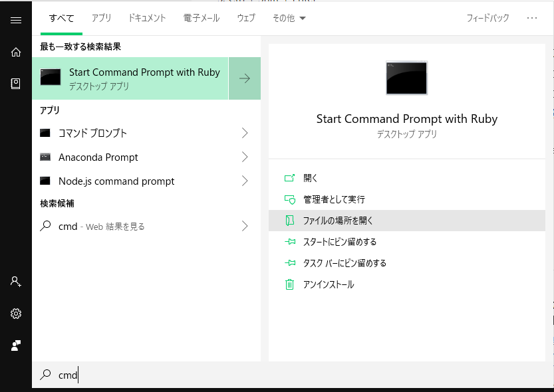Switch to the ウェブ tab

pos(246,18)
